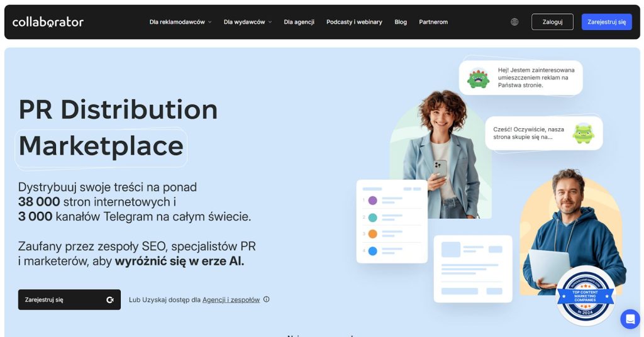Click the arrow icon in the Zarejestruj się hero button
The width and height of the screenshot is (644, 337).
click(110, 300)
